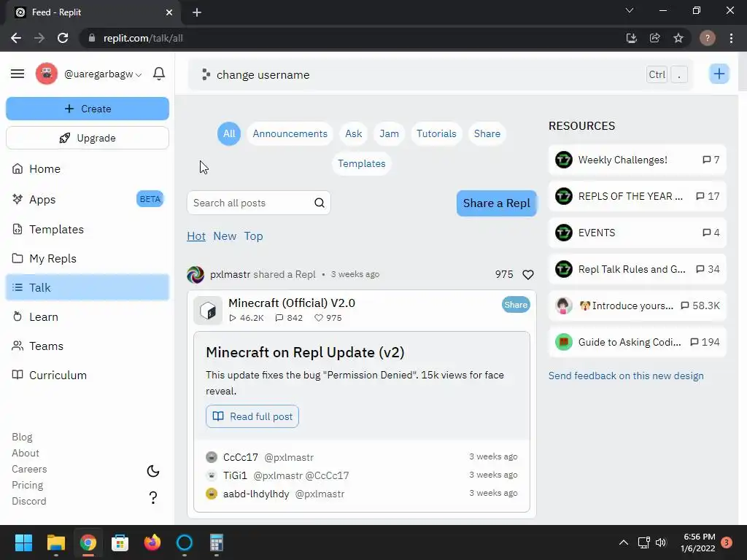Open Teams in the sidebar

(88, 346)
